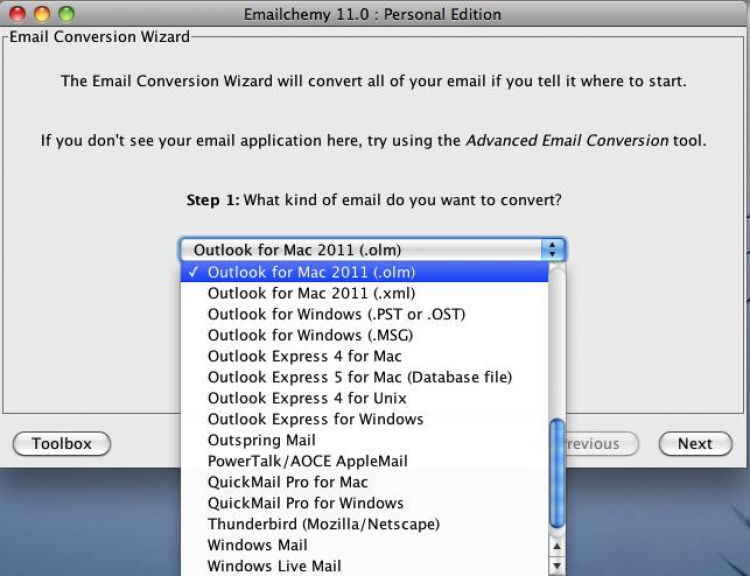750x576 pixels.
Task: Minimize the Emailchemy window
Action: tap(42, 14)
